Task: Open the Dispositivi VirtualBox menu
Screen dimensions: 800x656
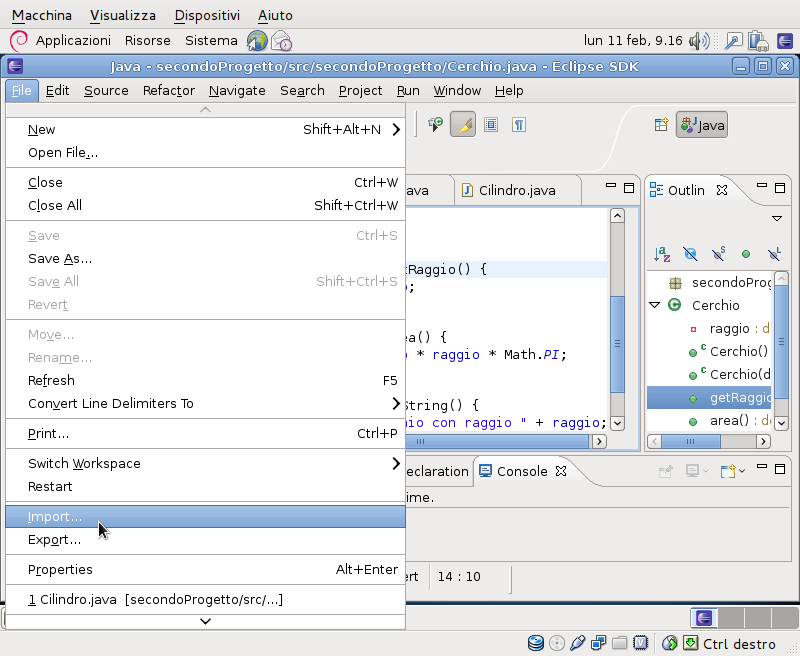Action: (207, 15)
